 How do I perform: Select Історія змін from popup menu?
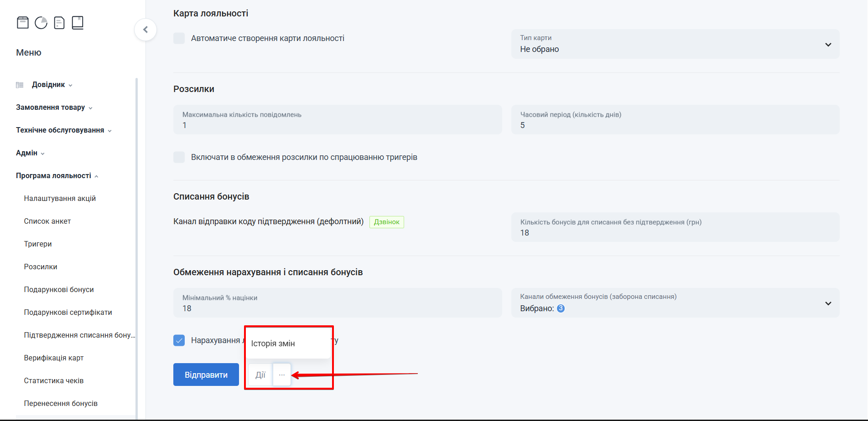273,344
